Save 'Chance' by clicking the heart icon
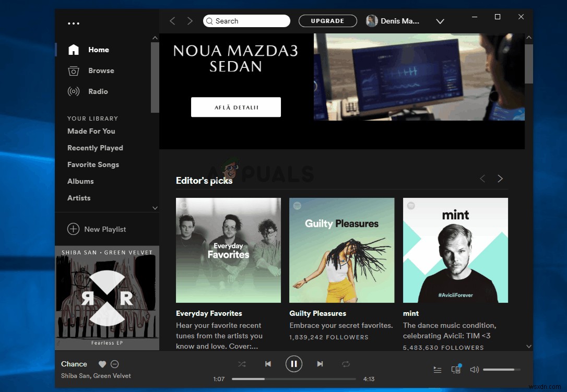The width and height of the screenshot is (567, 392). [102, 364]
